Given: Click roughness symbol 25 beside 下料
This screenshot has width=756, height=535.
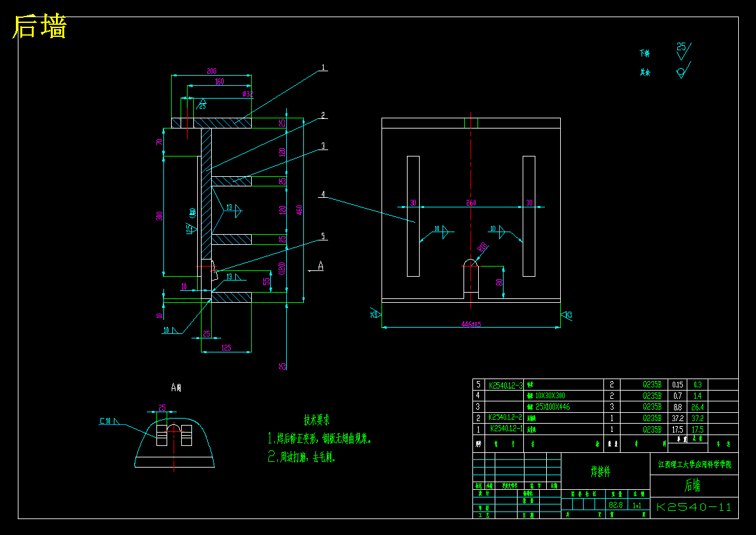Looking at the screenshot, I should click(x=683, y=51).
